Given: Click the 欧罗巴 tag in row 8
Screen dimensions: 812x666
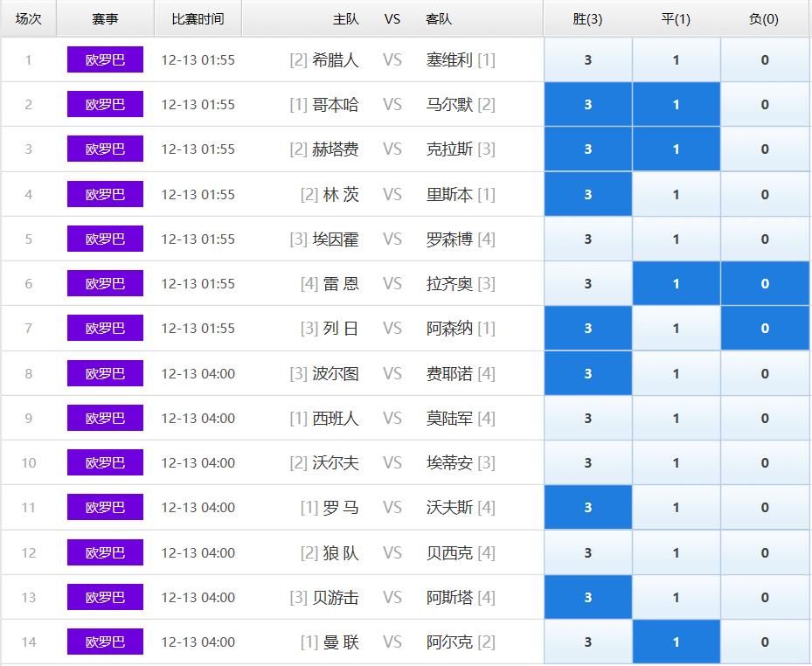Looking at the screenshot, I should [105, 373].
